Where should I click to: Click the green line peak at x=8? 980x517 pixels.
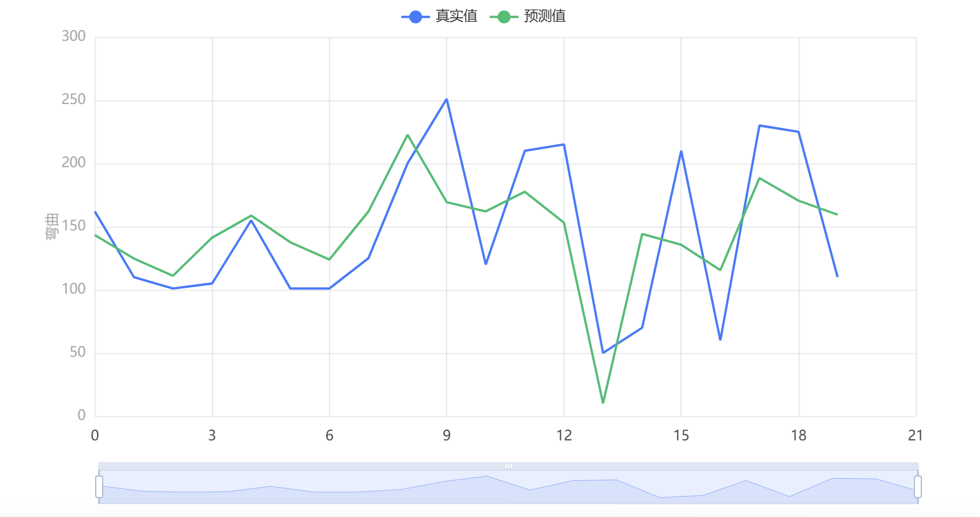point(408,135)
